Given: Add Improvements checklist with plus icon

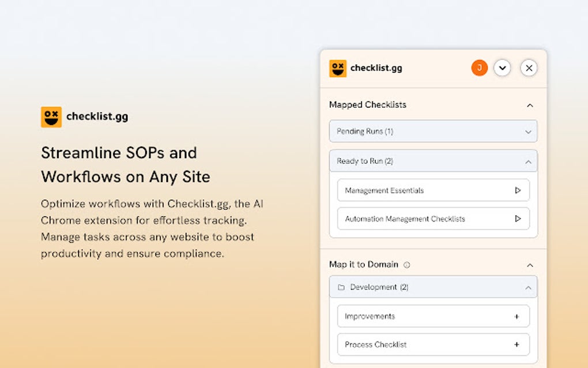Looking at the screenshot, I should click(x=517, y=317).
